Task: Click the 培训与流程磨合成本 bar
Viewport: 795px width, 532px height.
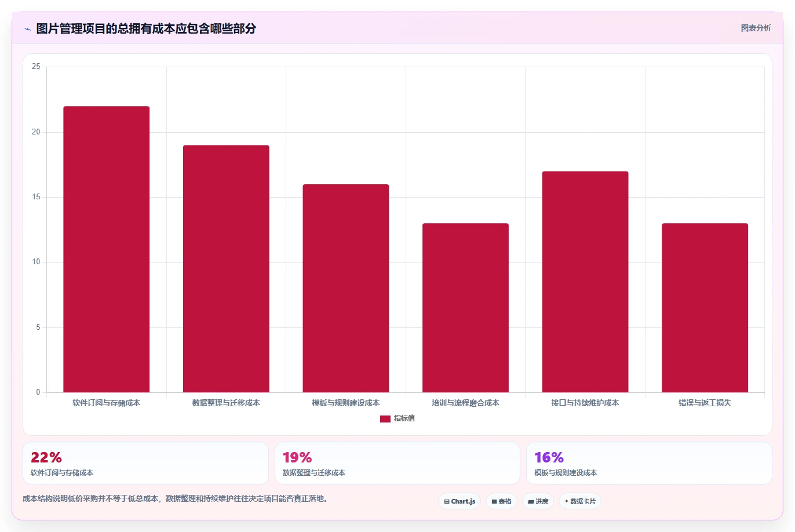Action: coord(465,308)
